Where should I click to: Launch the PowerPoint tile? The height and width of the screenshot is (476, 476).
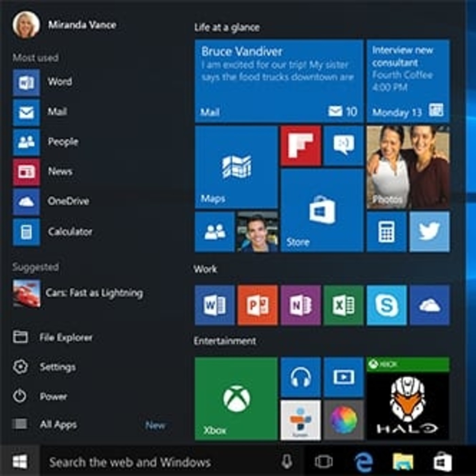coord(258,305)
